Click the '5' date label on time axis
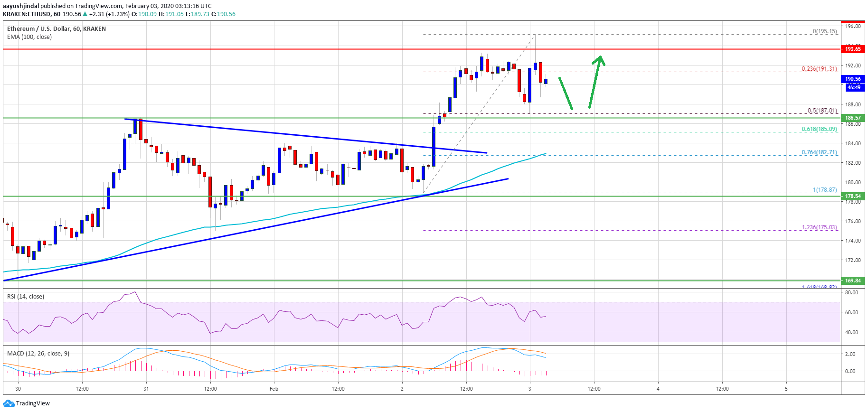Viewport: 868px width, 412px height. pos(786,389)
